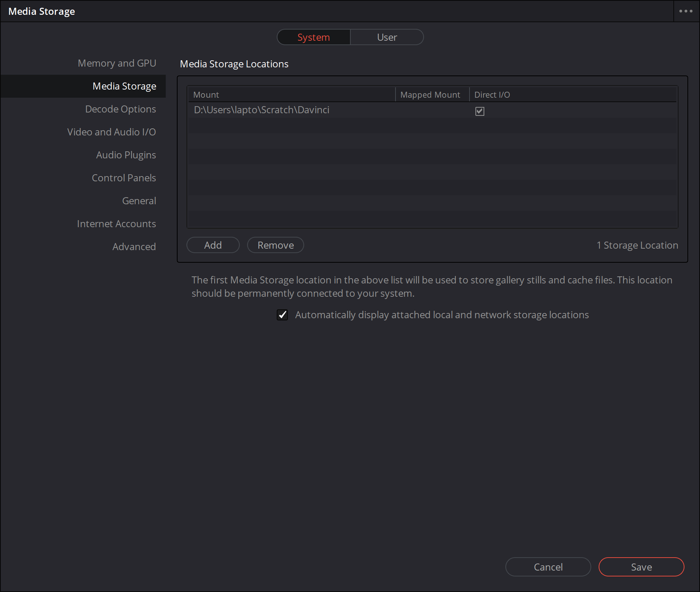Remove the selected storage location
Image resolution: width=700 pixels, height=592 pixels.
point(275,245)
